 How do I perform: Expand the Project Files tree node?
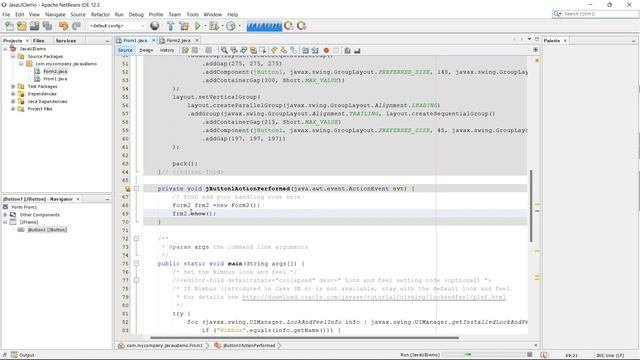click(x=13, y=109)
